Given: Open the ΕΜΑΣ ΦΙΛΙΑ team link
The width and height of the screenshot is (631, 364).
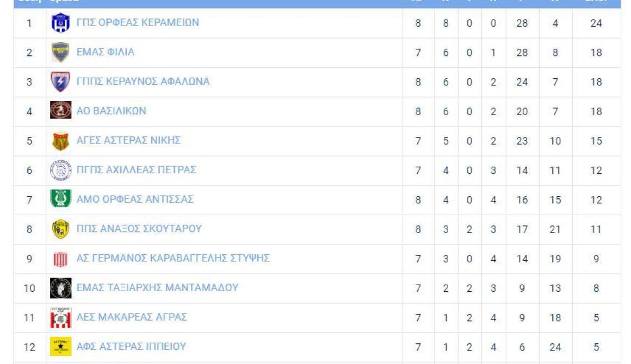Looking at the screenshot, I should (x=106, y=52).
